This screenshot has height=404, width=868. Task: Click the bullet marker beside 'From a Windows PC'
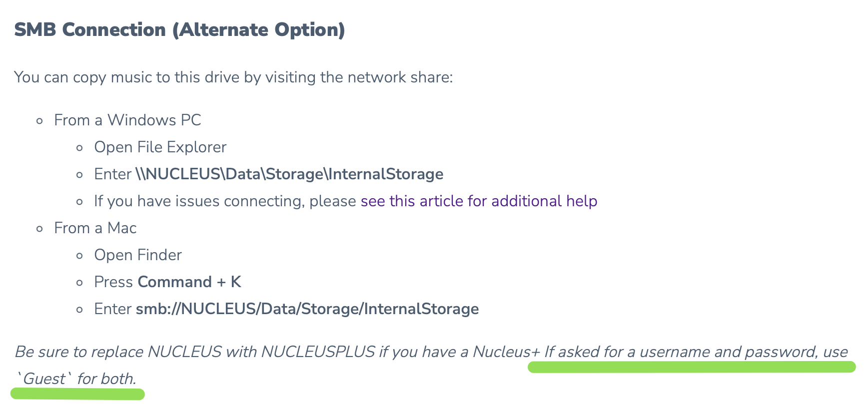click(x=40, y=121)
